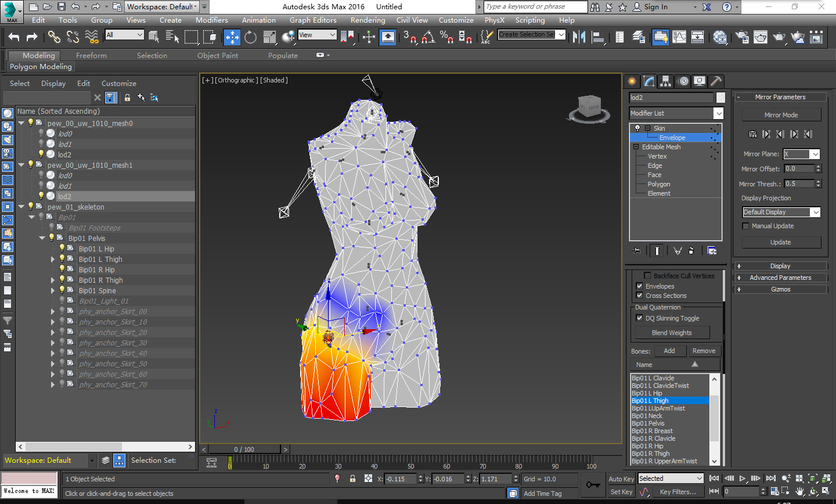Switch to the Freeform ribbon tab
Image resolution: width=836 pixels, height=504 pixels.
91,56
